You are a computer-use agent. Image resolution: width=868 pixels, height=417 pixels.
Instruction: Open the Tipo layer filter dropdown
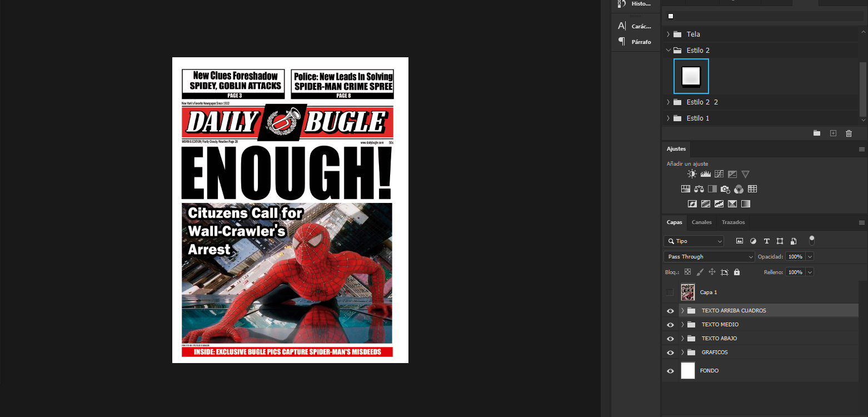pos(694,241)
